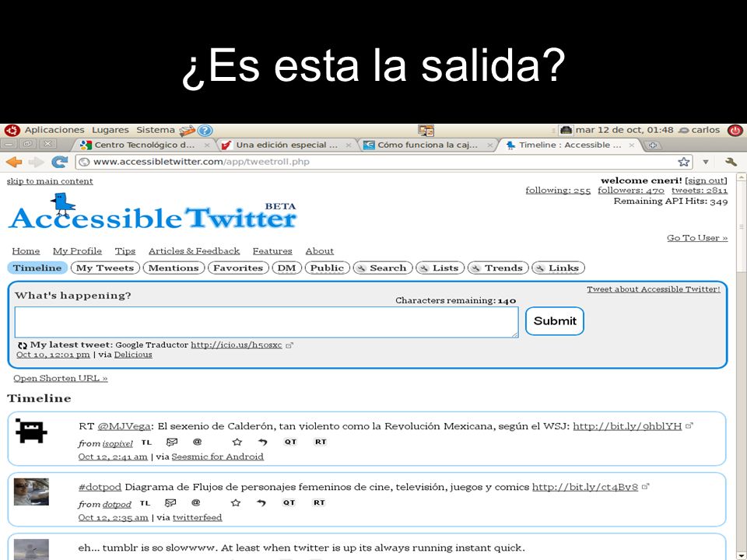This screenshot has width=747, height=560.
Task: Click QT on isopixel's tweet
Action: (x=290, y=442)
